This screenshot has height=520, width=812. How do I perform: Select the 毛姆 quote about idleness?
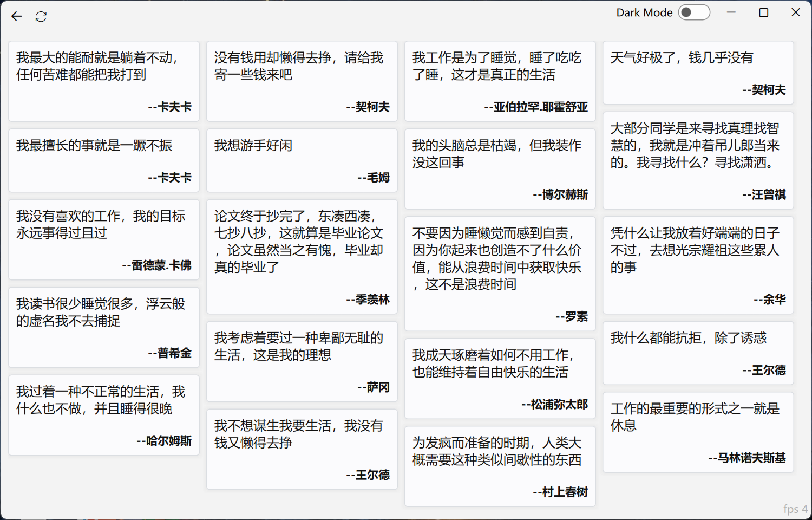(x=302, y=160)
